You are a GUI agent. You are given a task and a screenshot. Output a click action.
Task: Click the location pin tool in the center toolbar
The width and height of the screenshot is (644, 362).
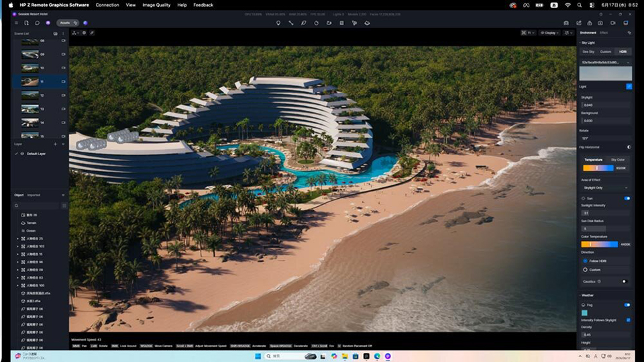coord(278,23)
